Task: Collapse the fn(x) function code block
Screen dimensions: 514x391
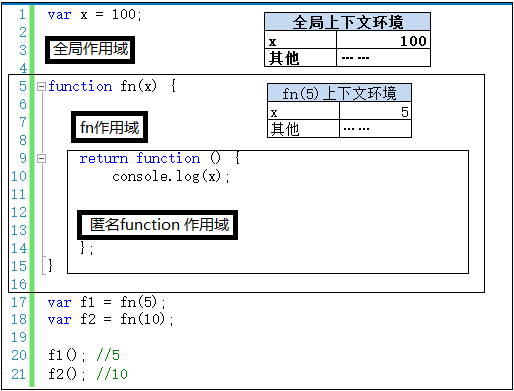Action: coord(41,87)
